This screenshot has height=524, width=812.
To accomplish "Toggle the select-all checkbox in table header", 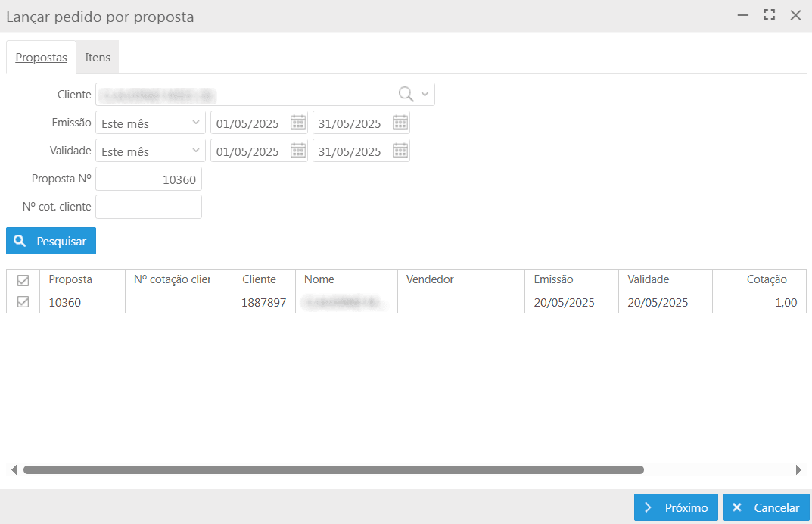I will [23, 280].
